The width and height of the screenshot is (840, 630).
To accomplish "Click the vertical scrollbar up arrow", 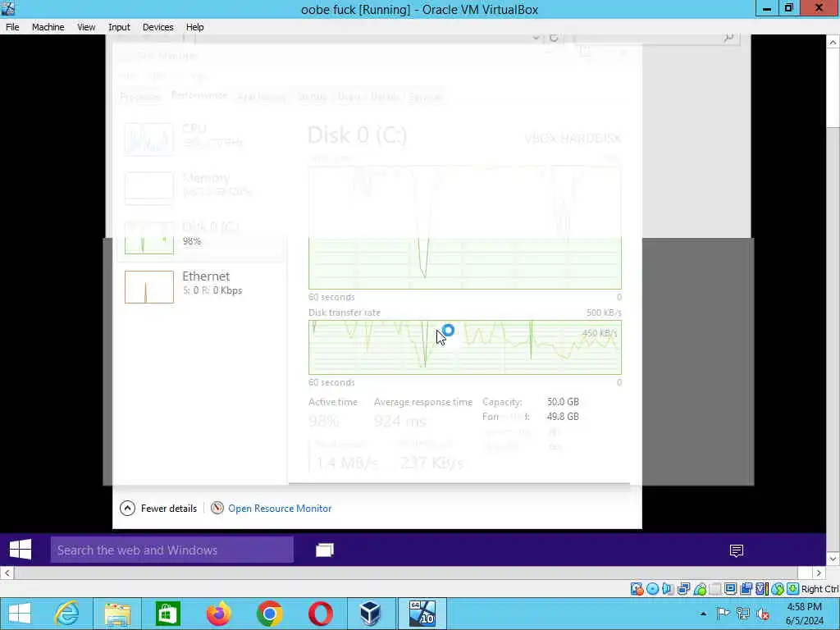I will pyautogui.click(x=833, y=42).
